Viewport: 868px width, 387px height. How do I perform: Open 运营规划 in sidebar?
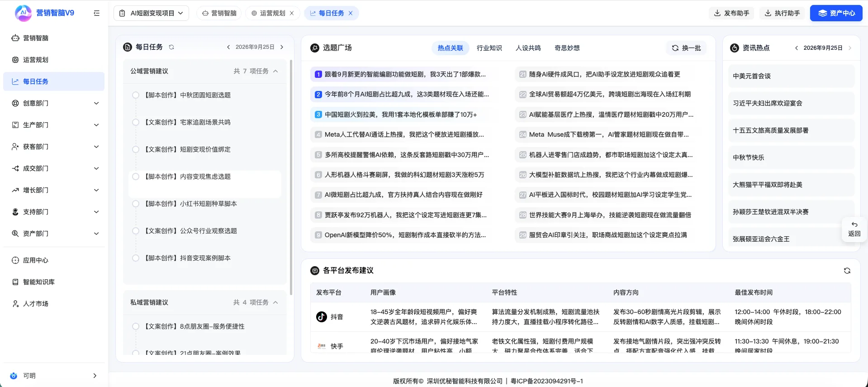click(x=53, y=60)
